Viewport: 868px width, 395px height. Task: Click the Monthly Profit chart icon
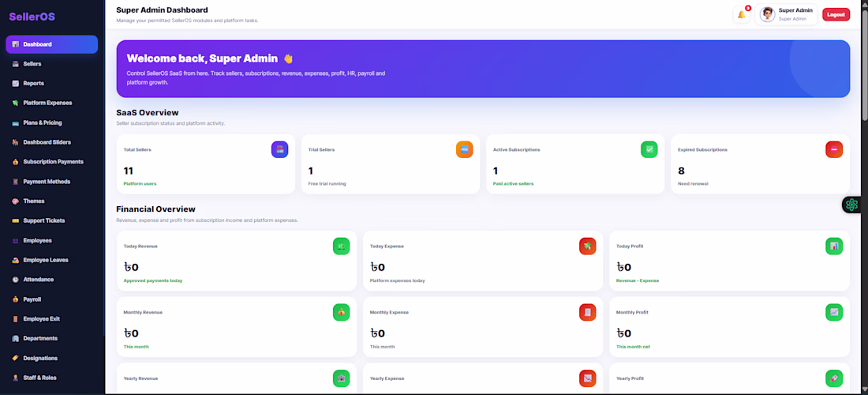point(834,313)
